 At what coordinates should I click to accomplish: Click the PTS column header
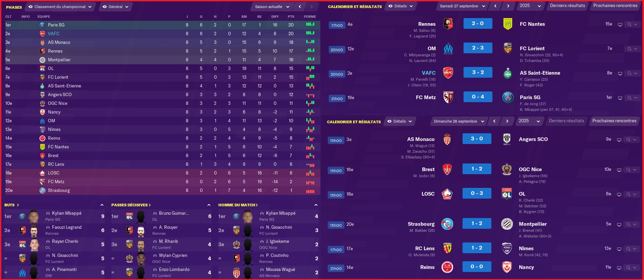[291, 16]
